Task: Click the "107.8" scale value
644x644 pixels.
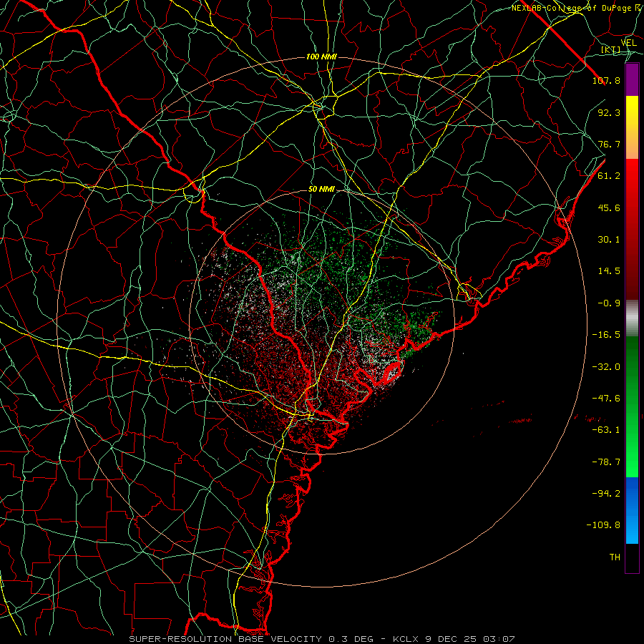Action: pos(606,80)
